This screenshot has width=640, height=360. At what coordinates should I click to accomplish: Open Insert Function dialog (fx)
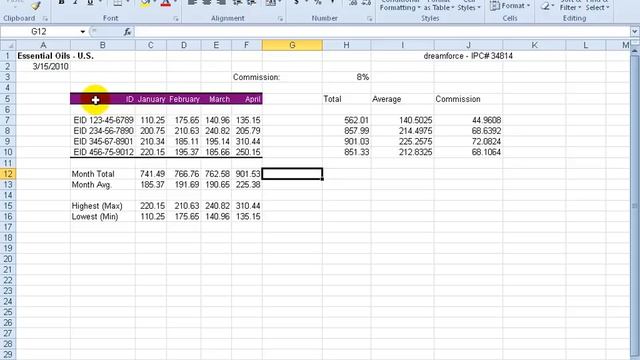127,32
